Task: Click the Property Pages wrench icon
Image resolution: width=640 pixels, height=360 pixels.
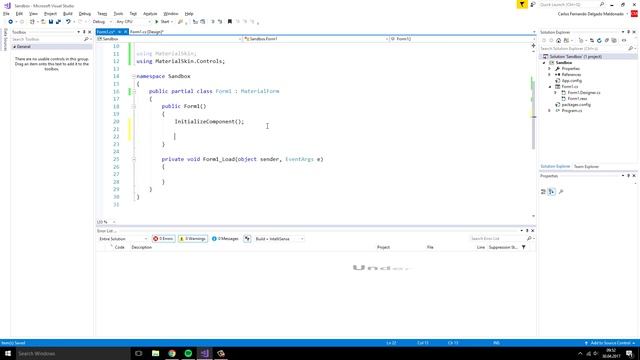Action: [x=561, y=191]
